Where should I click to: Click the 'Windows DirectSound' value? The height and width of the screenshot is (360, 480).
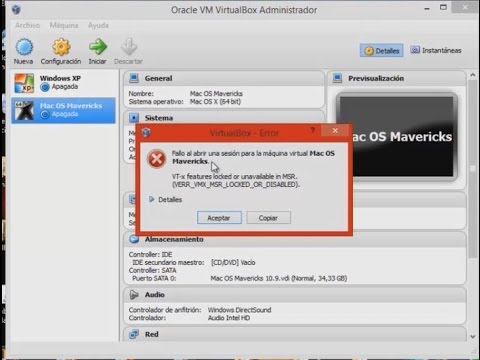(x=239, y=310)
